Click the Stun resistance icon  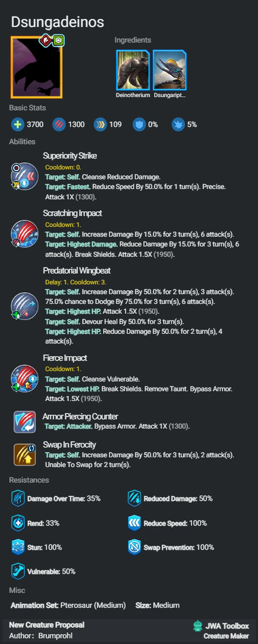point(18,547)
